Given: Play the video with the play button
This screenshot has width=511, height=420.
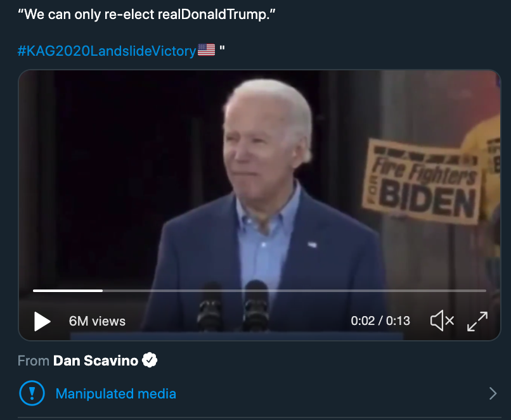Looking at the screenshot, I should pos(42,321).
